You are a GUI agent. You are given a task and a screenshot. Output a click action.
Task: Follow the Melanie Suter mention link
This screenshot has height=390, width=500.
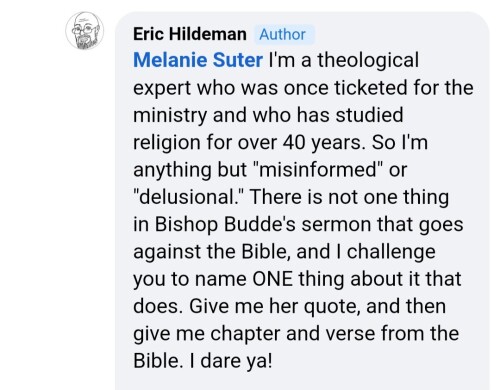point(198,60)
